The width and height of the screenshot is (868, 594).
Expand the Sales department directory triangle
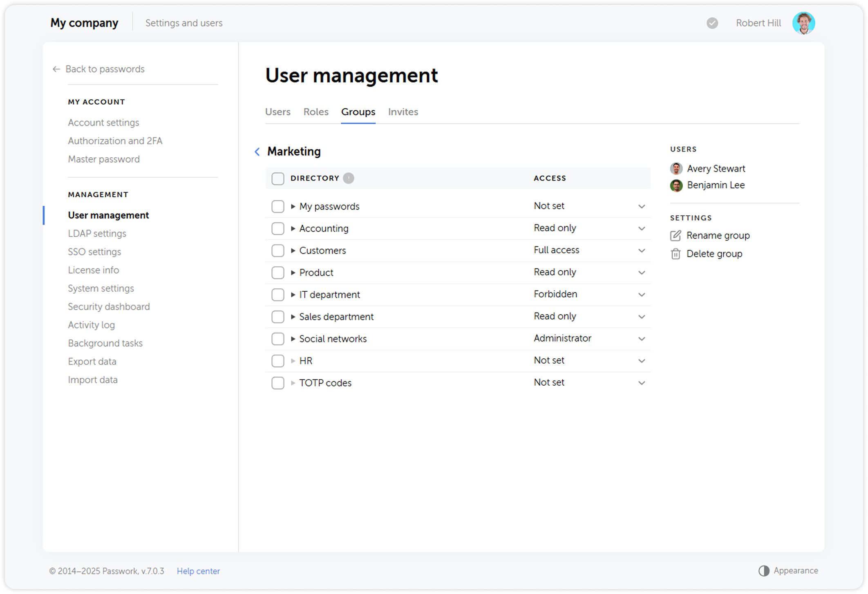(293, 317)
